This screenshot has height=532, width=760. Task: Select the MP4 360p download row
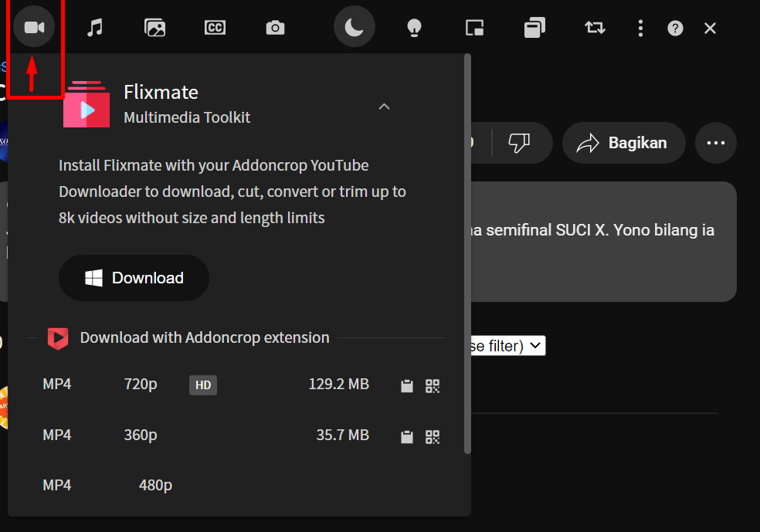241,435
